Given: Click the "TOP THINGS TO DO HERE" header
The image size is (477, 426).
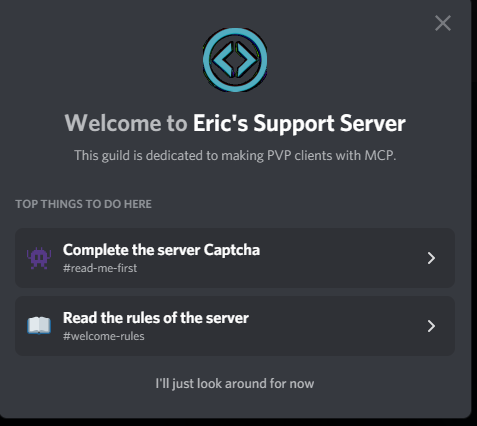Looking at the screenshot, I should click(x=84, y=204).
